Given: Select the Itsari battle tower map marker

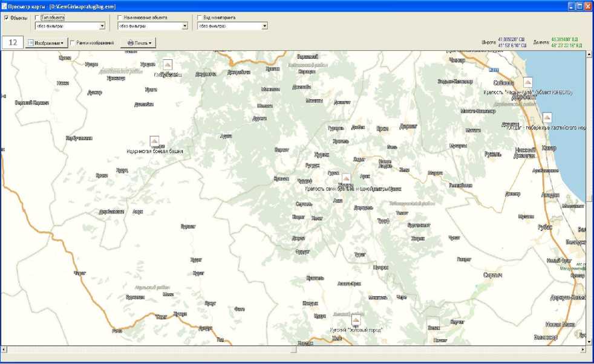Looking at the screenshot, I should point(155,141).
